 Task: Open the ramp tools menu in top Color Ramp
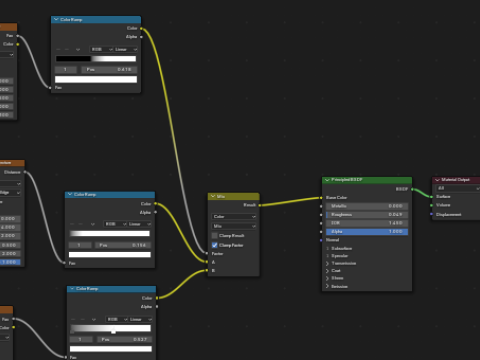[78, 49]
